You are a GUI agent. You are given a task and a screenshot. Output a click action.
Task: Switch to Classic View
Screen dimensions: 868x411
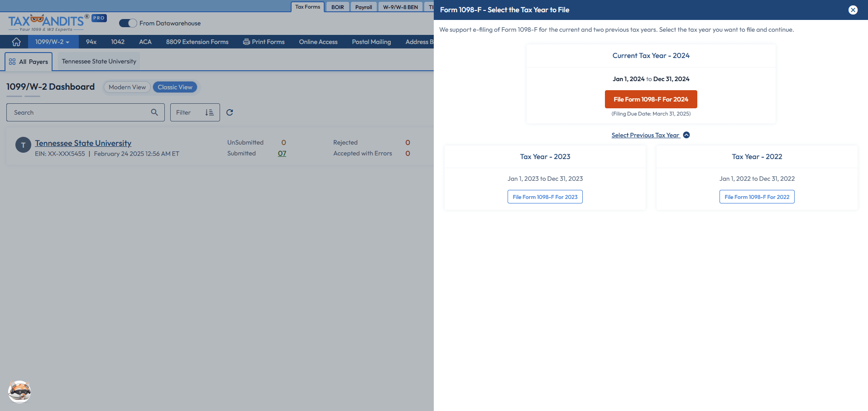(175, 87)
